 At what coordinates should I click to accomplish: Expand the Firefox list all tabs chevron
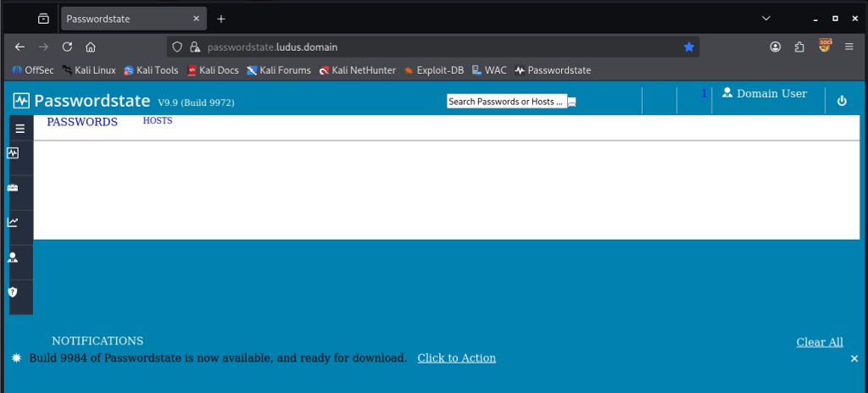pos(766,18)
